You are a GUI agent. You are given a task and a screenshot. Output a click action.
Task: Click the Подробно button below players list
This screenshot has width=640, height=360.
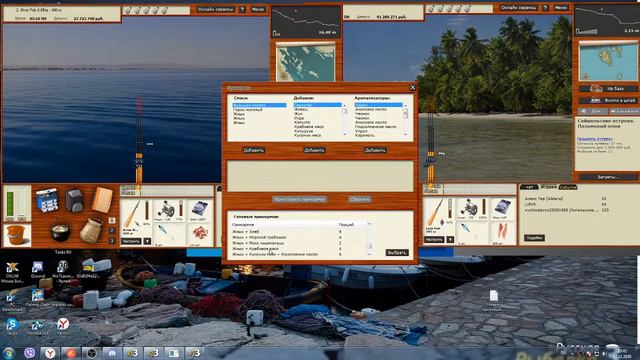pos(534,238)
